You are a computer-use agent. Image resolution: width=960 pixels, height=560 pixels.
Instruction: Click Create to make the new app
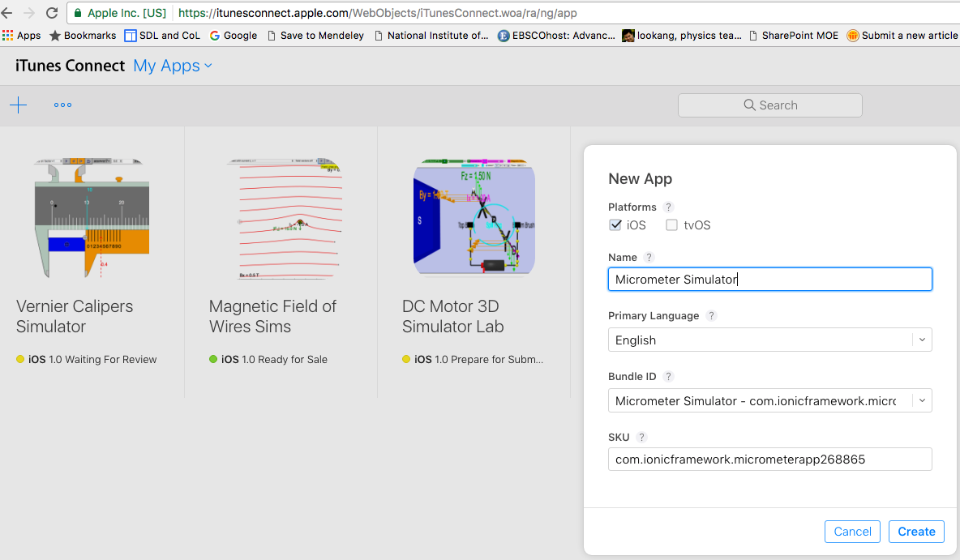(916, 532)
